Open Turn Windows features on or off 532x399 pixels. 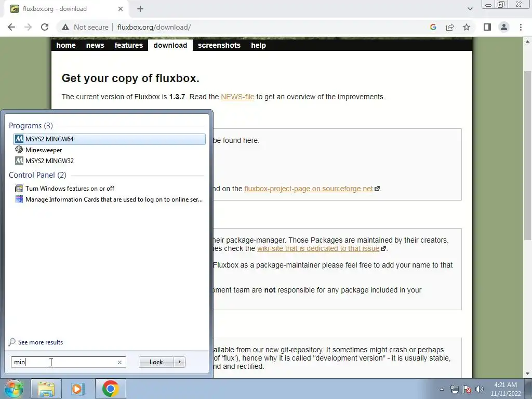[109, 188]
